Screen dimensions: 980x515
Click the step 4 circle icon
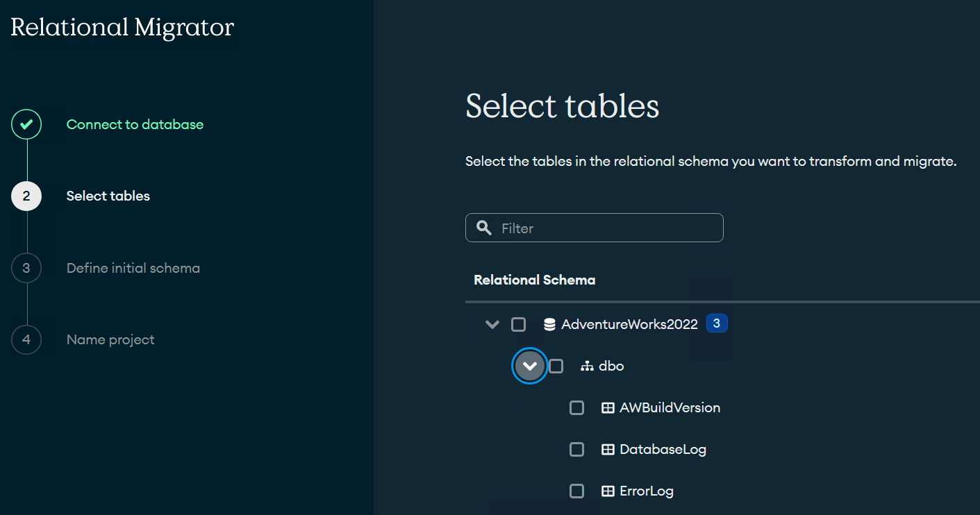[x=26, y=339]
